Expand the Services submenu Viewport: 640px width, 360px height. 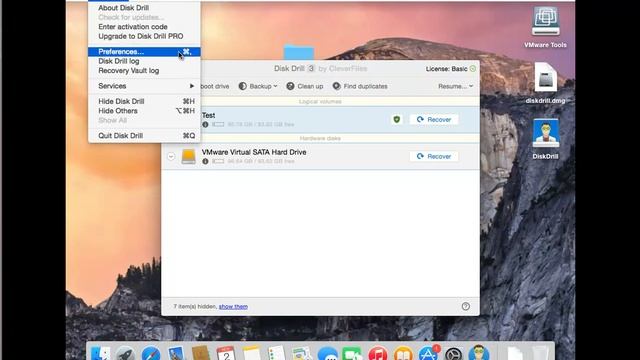click(144, 86)
